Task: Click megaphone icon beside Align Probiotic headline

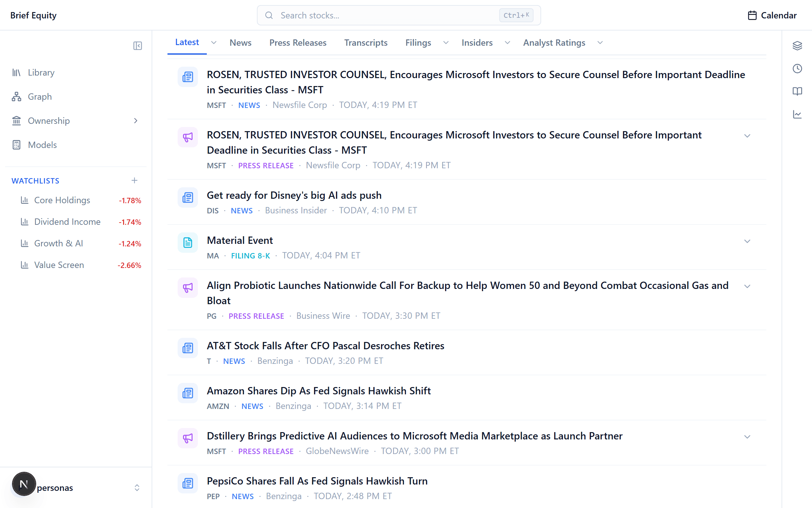Action: [x=187, y=288]
